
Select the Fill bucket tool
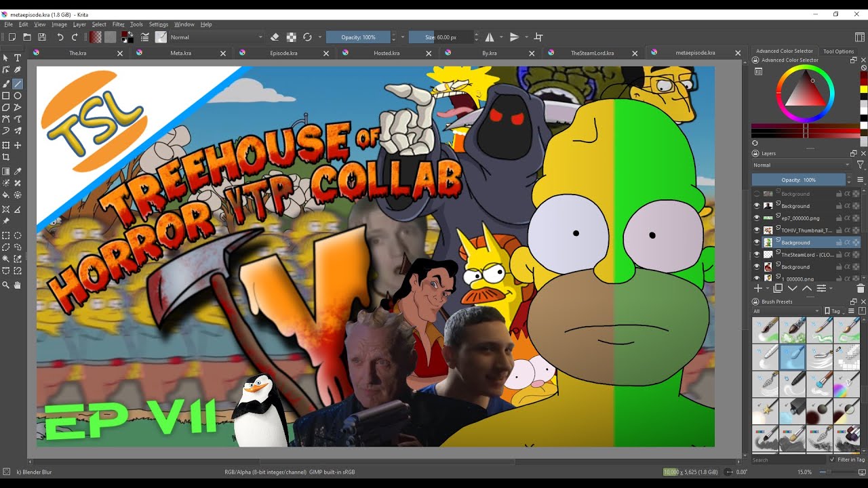click(x=6, y=195)
